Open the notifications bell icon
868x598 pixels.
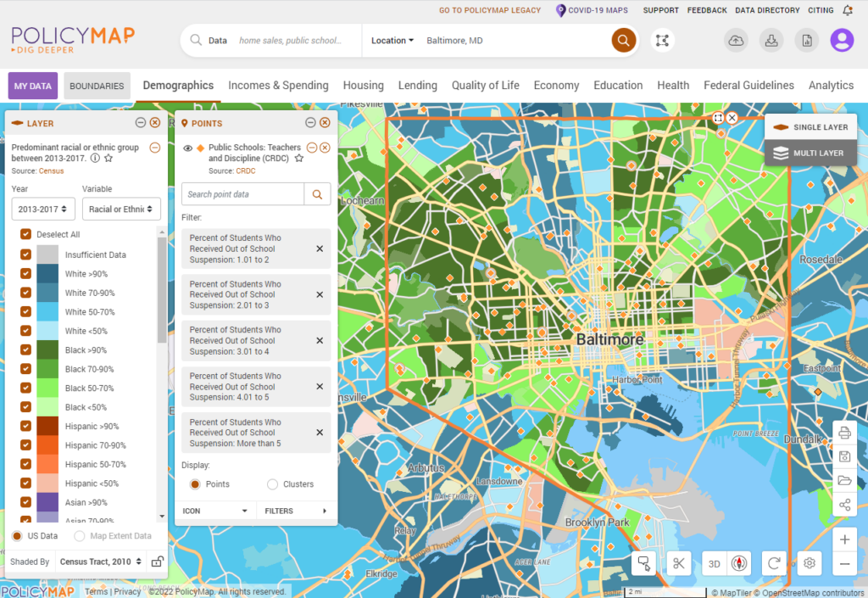point(848,10)
